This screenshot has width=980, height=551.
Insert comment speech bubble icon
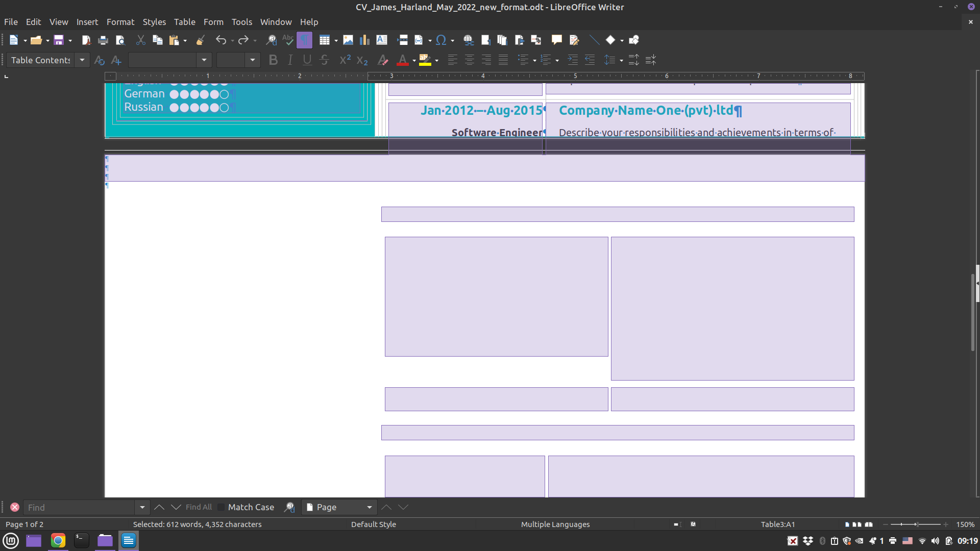pos(556,40)
